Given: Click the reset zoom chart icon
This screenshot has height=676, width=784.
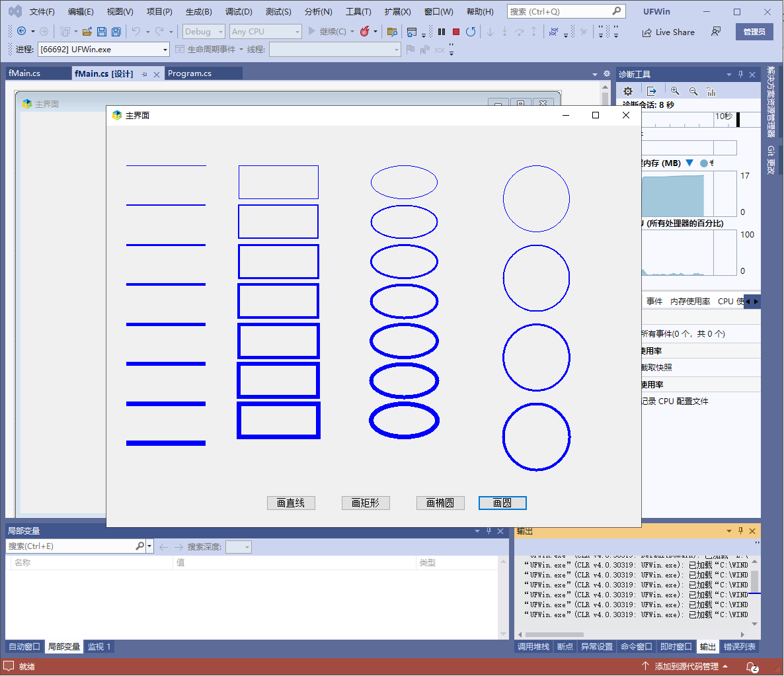Looking at the screenshot, I should tap(711, 91).
